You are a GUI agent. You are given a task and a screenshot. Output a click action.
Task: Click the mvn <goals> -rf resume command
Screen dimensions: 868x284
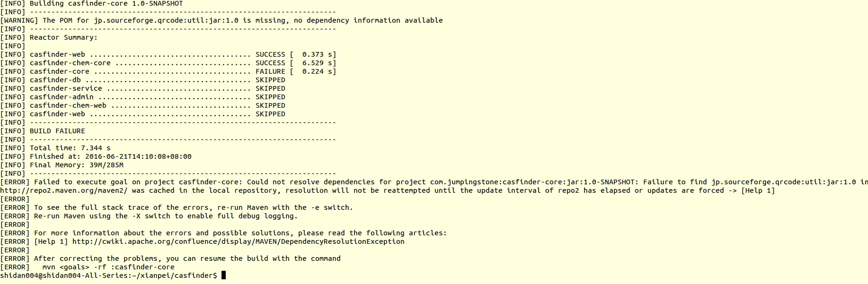click(x=108, y=267)
